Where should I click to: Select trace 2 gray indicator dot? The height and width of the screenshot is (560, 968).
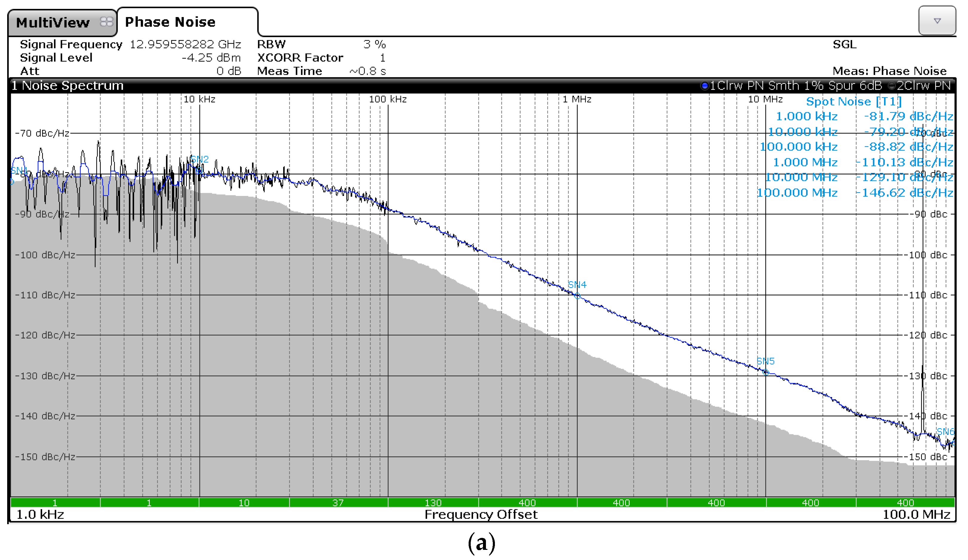892,86
